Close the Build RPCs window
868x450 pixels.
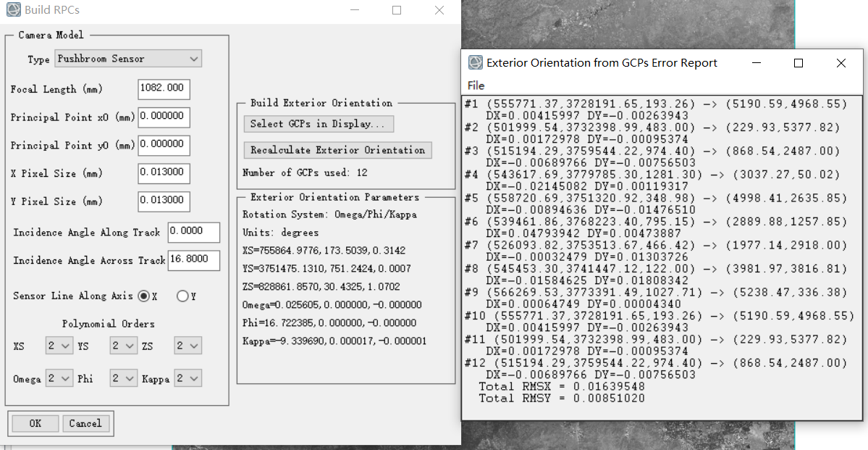(x=439, y=10)
